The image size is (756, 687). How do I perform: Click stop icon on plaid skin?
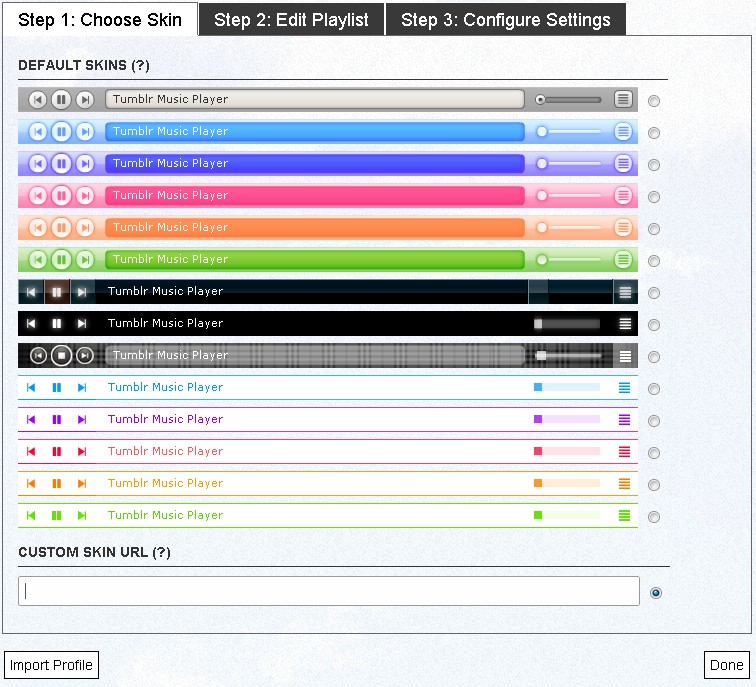pos(61,356)
